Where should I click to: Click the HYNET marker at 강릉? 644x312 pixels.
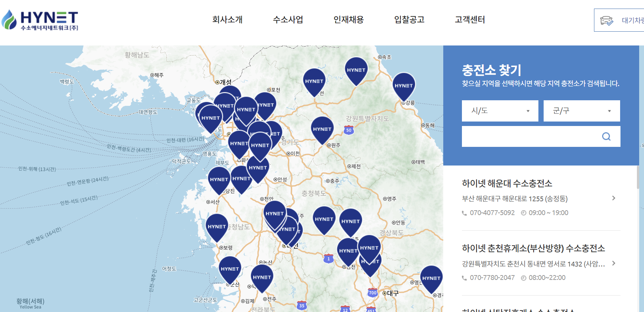pyautogui.click(x=404, y=86)
